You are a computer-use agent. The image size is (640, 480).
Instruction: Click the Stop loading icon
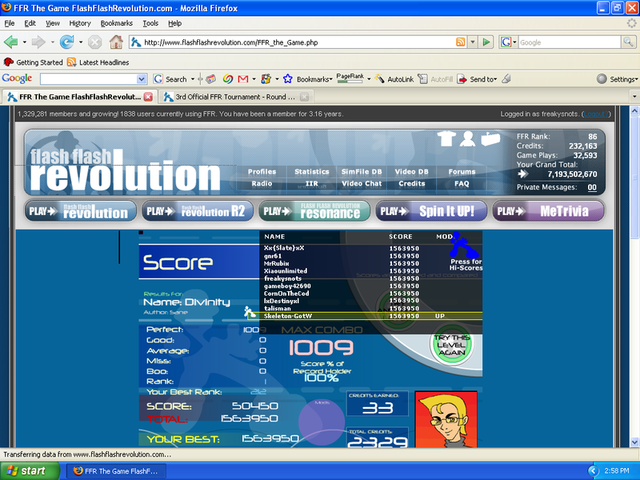95,42
